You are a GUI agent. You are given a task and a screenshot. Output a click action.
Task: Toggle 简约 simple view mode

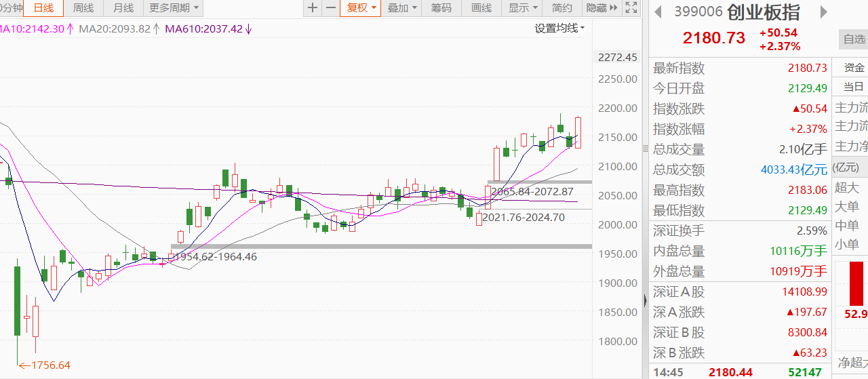point(562,8)
